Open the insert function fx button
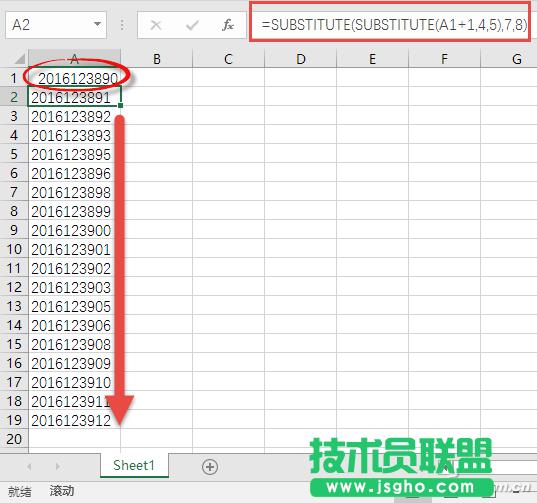The width and height of the screenshot is (537, 503). pyautogui.click(x=228, y=25)
